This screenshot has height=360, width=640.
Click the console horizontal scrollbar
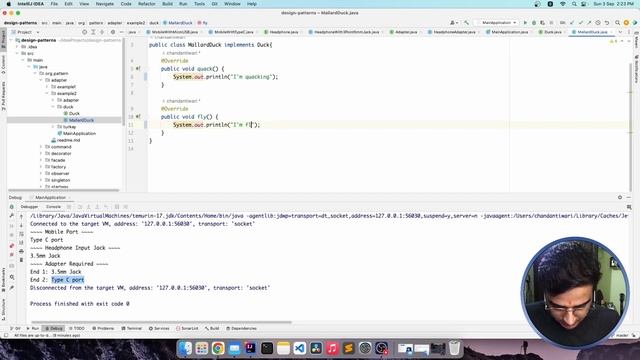tap(162, 322)
